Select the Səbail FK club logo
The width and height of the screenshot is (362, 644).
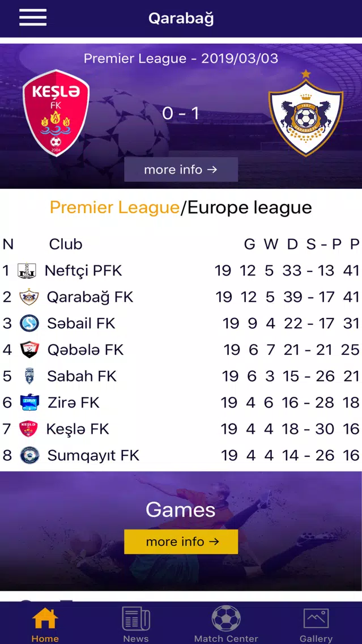pyautogui.click(x=29, y=323)
